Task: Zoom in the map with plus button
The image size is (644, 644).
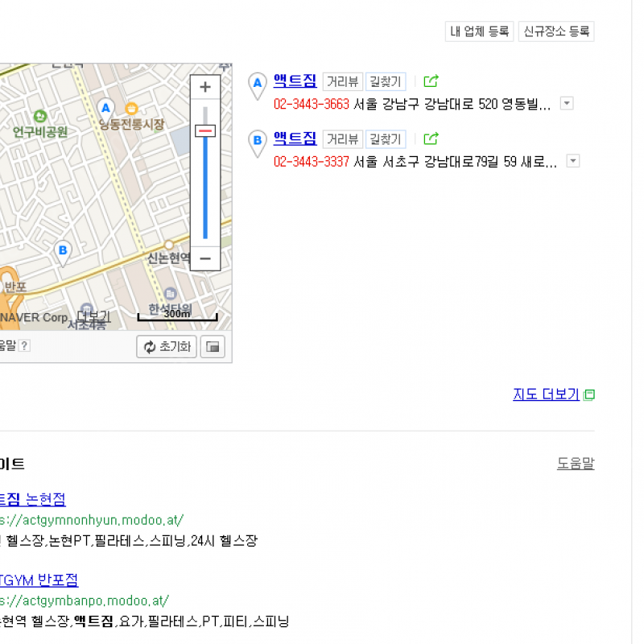Action: point(205,87)
